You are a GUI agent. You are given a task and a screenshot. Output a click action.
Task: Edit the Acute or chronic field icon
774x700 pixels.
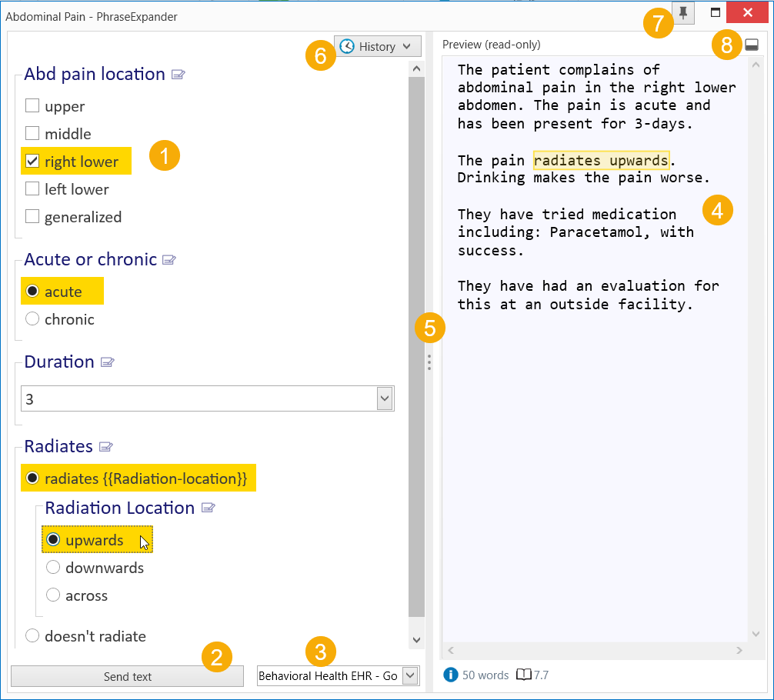click(169, 260)
